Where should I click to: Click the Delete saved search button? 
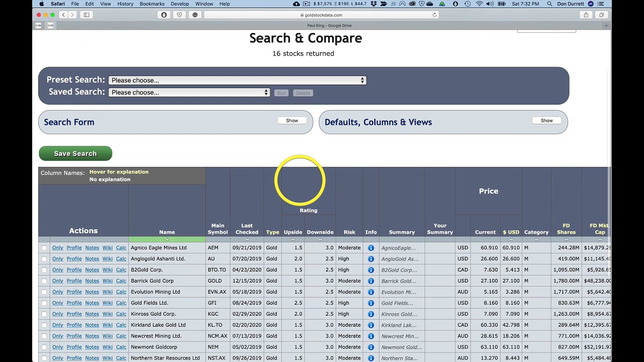click(x=303, y=93)
